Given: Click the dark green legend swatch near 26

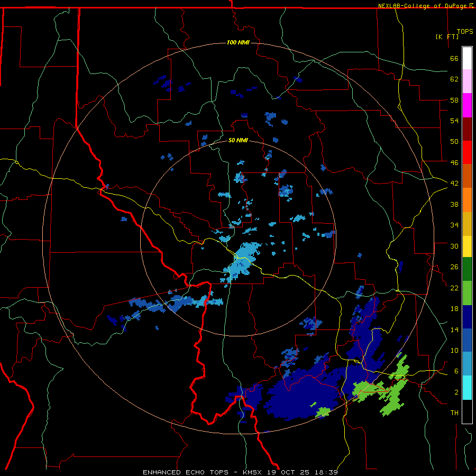Looking at the screenshot, I should [x=467, y=269].
